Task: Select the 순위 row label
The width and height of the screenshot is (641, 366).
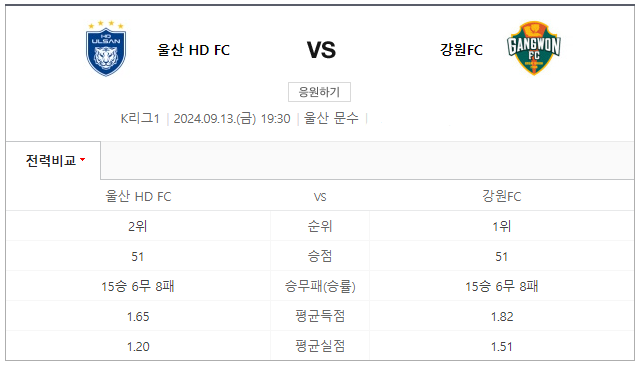Action: pos(320,226)
